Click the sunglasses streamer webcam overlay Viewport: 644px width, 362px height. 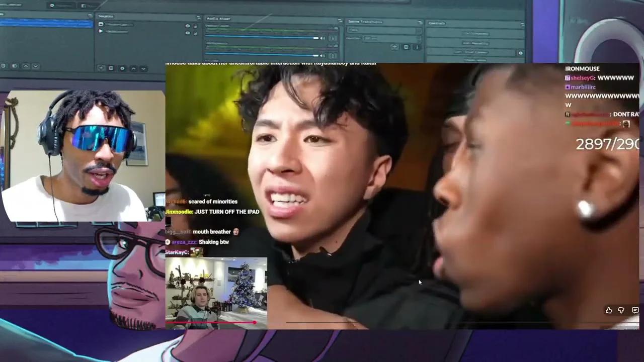(x=83, y=156)
